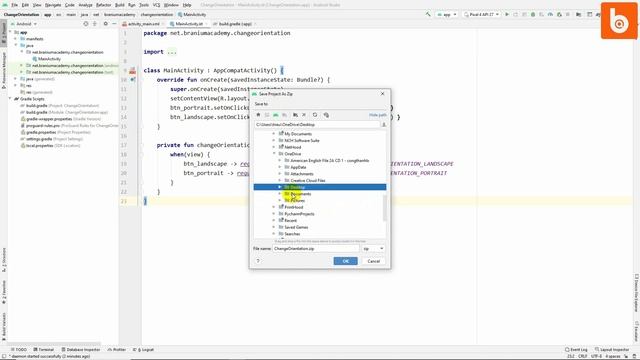Viewport: 640px width, 360px height.
Task: Expand the PycharmProjects folder
Action: pyautogui.click(x=274, y=214)
